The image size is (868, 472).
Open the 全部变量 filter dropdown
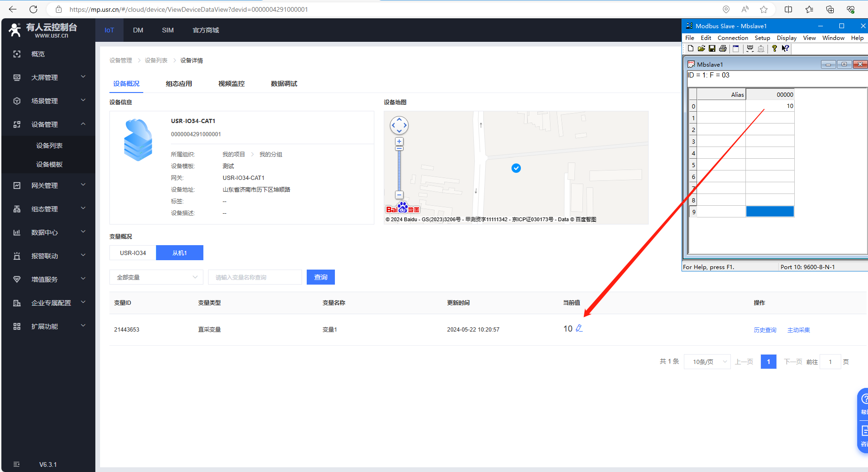(x=156, y=277)
